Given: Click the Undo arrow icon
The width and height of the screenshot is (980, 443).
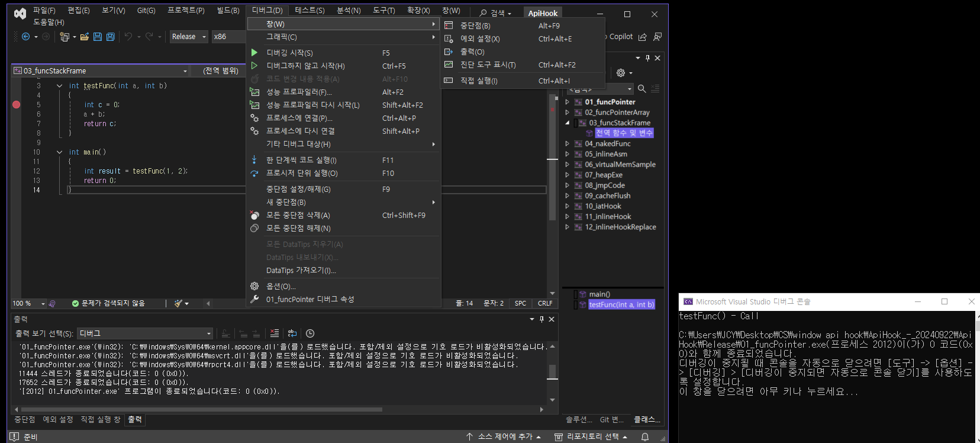Looking at the screenshot, I should (x=128, y=37).
